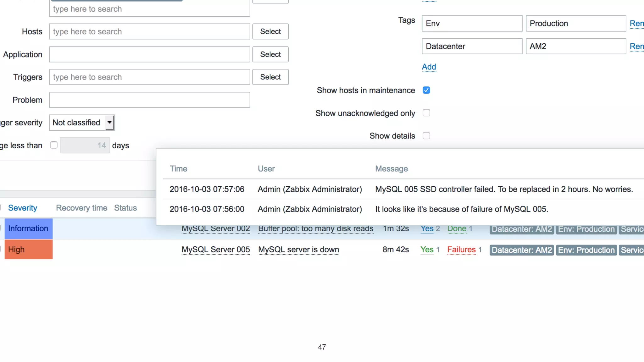Viewport: 644px width, 362px height.
Task: Enable Show details checkbox
Action: [426, 136]
